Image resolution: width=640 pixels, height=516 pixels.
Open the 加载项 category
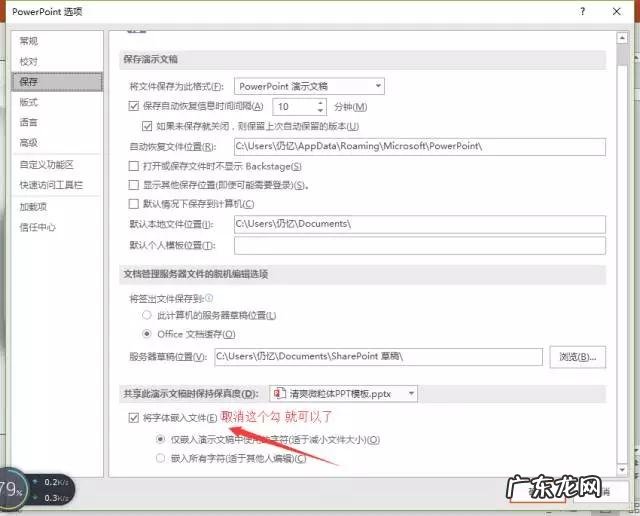(x=33, y=207)
